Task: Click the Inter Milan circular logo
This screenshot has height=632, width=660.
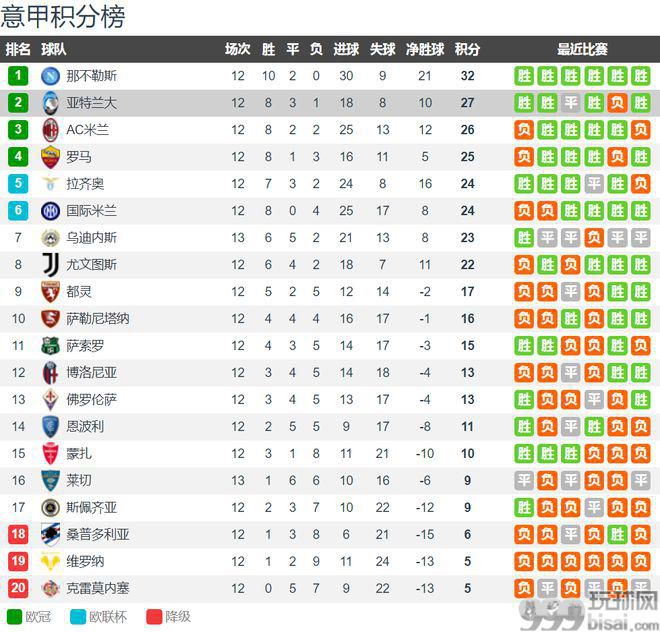Action: [x=51, y=211]
